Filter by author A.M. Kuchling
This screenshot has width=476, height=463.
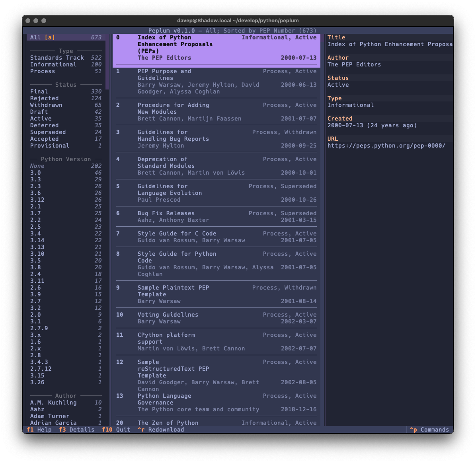pyautogui.click(x=66, y=403)
